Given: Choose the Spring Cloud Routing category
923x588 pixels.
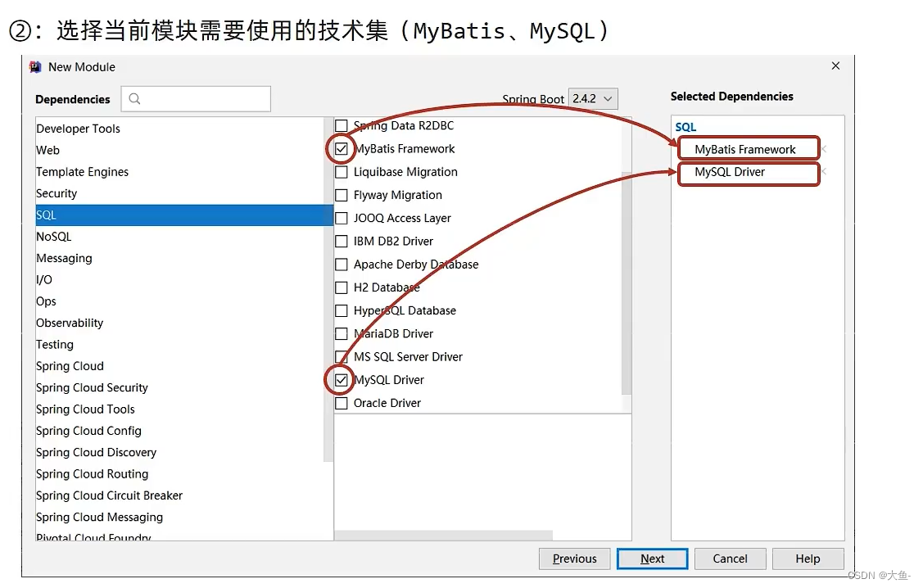Looking at the screenshot, I should point(179,474).
